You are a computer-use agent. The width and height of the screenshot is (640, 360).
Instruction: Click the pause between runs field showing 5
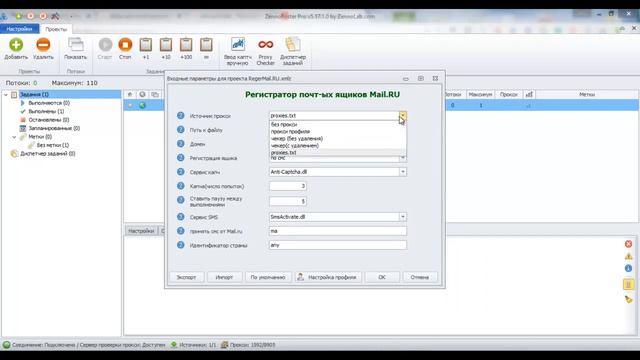[288, 201]
